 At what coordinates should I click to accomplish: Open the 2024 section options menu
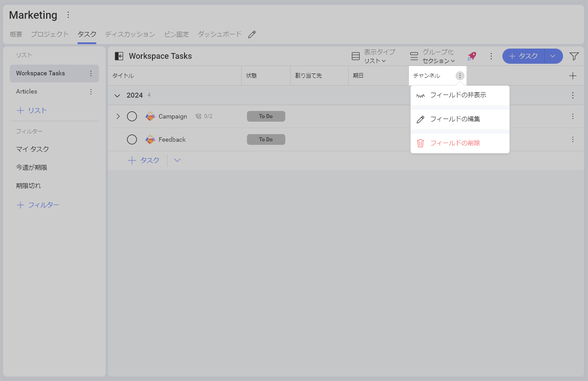tap(573, 95)
